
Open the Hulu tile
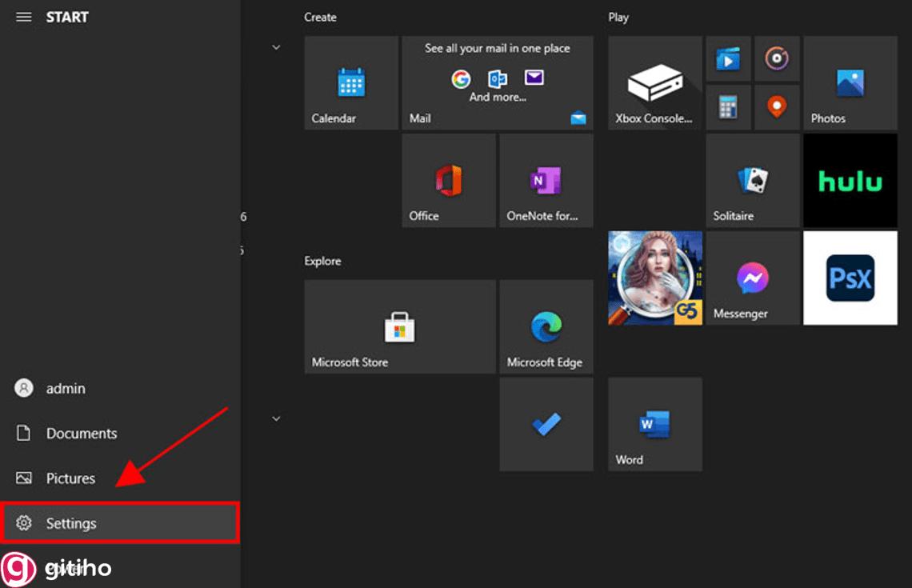pos(850,181)
